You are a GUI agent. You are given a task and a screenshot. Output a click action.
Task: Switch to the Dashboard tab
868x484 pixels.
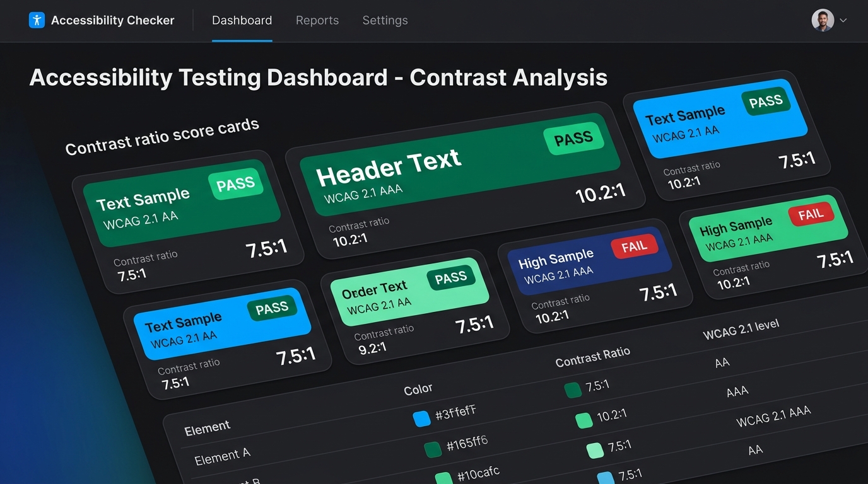point(242,20)
